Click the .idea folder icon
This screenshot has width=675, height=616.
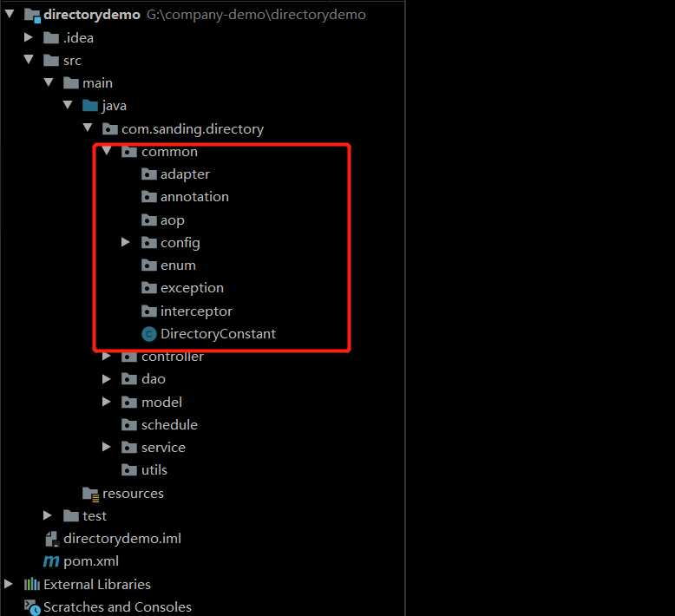[x=51, y=38]
